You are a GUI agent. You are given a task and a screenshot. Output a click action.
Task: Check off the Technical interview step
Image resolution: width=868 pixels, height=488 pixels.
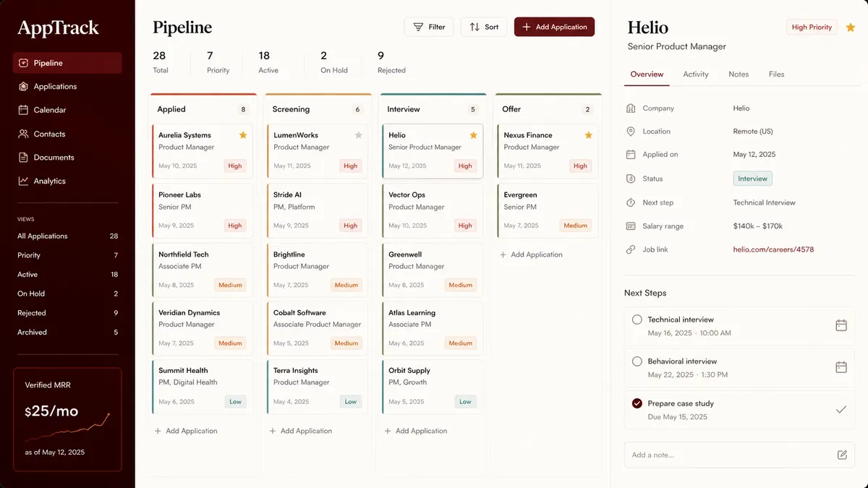click(637, 320)
